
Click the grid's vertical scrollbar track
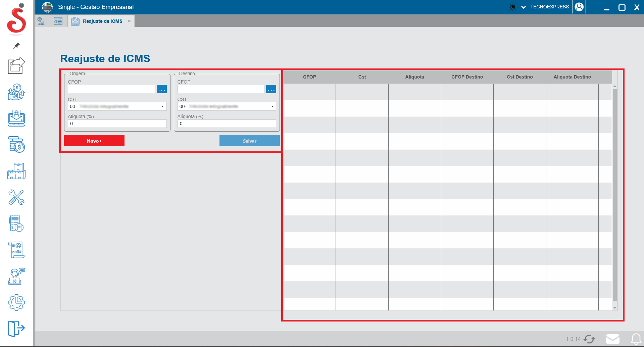(615, 195)
